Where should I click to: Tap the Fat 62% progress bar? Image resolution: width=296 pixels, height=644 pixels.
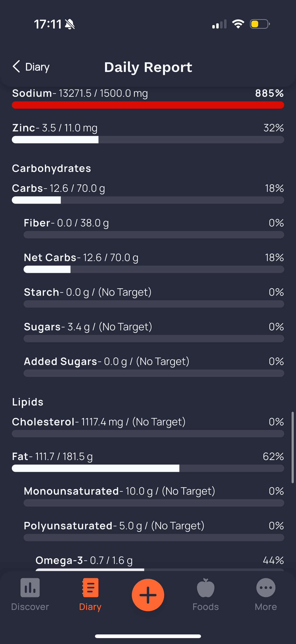pyautogui.click(x=148, y=468)
